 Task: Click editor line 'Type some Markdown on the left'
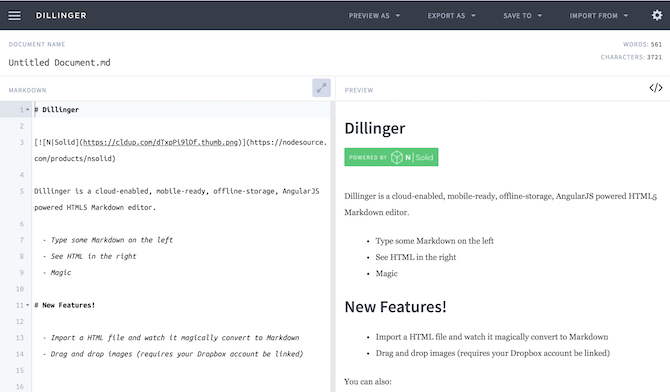[108, 240]
